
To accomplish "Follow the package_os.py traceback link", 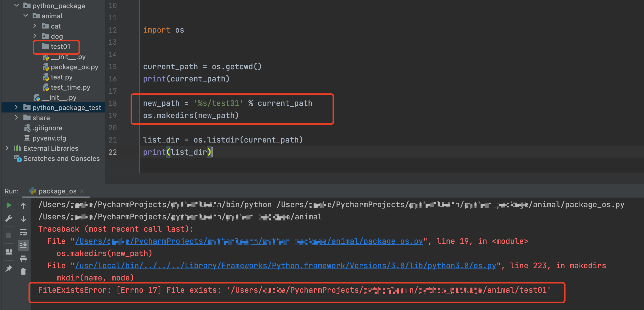I will (249, 241).
